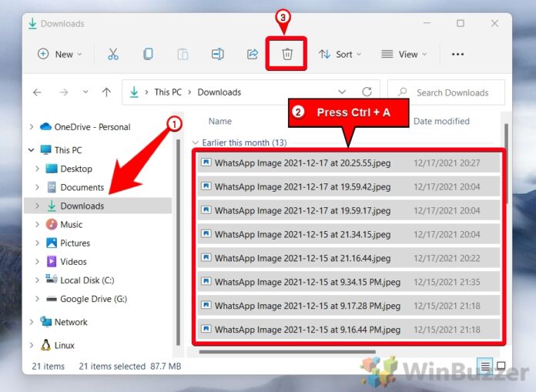Select file WhatsApp Image 19.59.42.jpeg

point(348,186)
